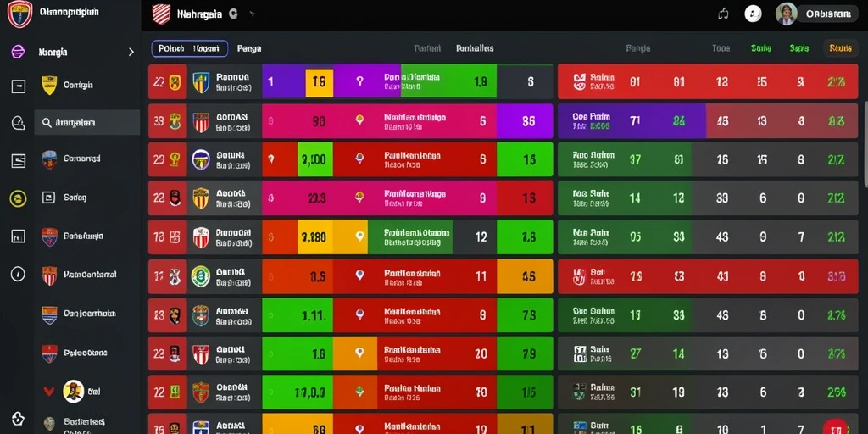The width and height of the screenshot is (868, 434).
Task: Open the username pill beside avatar
Action: click(x=827, y=14)
